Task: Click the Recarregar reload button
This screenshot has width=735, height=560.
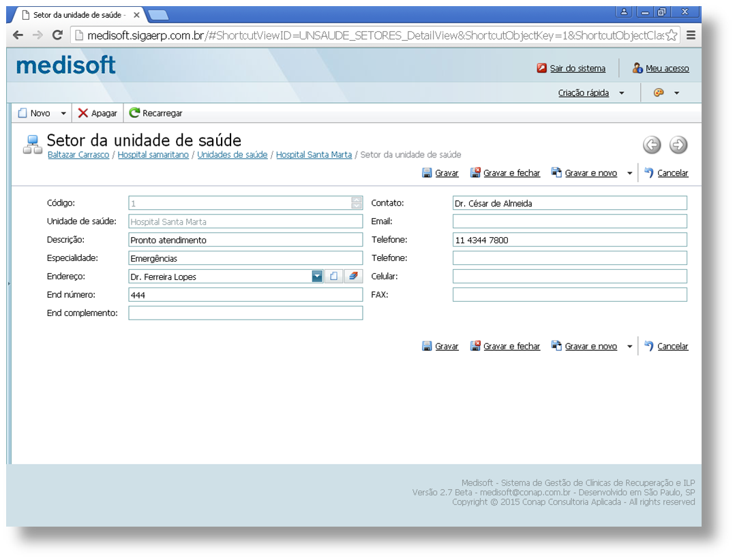Action: click(155, 113)
